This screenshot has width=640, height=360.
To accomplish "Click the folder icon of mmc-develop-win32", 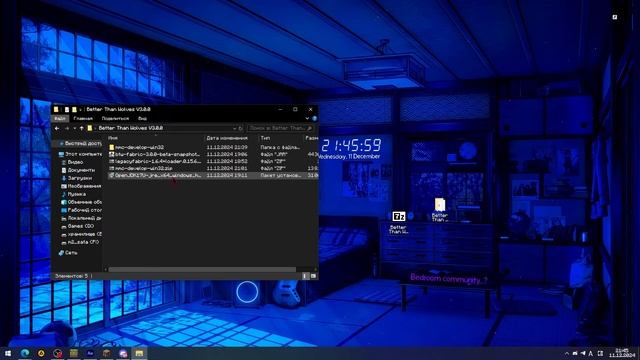I will 111,147.
